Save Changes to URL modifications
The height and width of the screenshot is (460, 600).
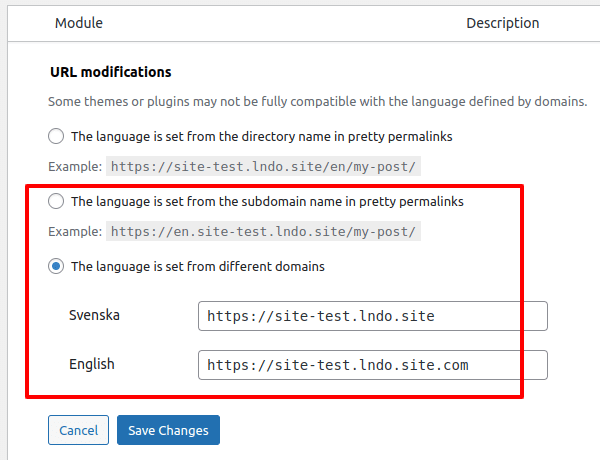[168, 430]
